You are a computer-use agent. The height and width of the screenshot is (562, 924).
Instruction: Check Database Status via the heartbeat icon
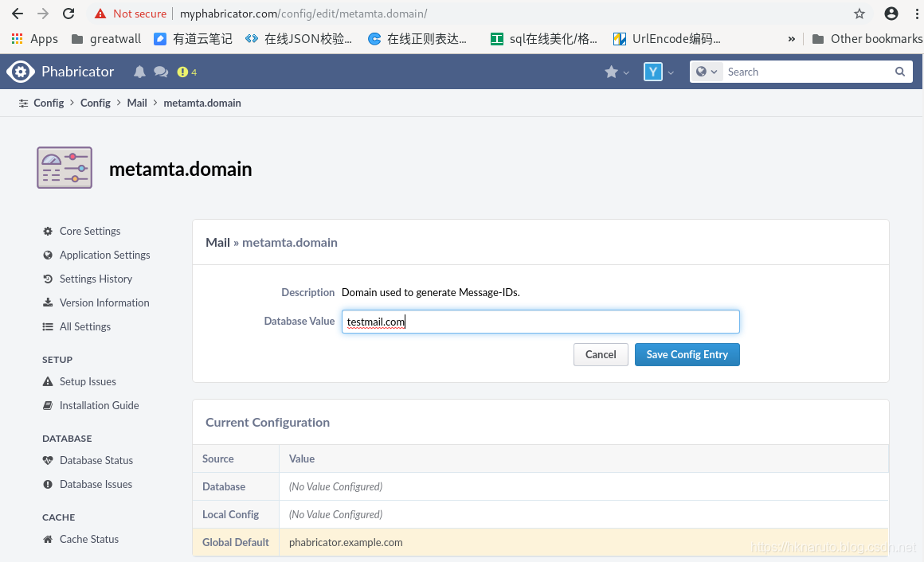click(47, 460)
